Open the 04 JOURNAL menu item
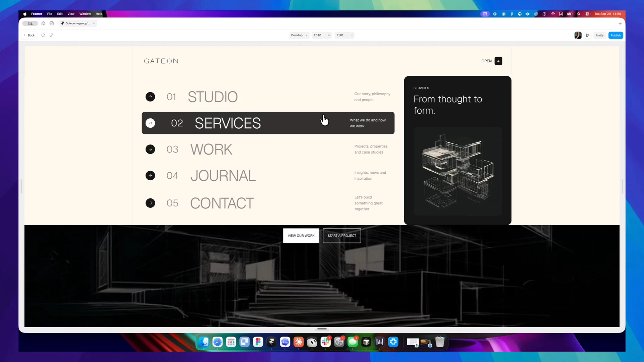The width and height of the screenshot is (644, 362). (x=268, y=176)
